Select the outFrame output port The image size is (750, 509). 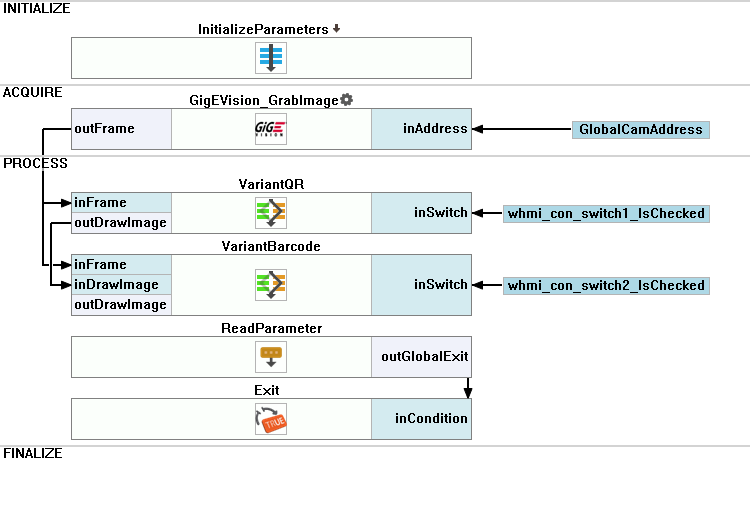point(104,129)
